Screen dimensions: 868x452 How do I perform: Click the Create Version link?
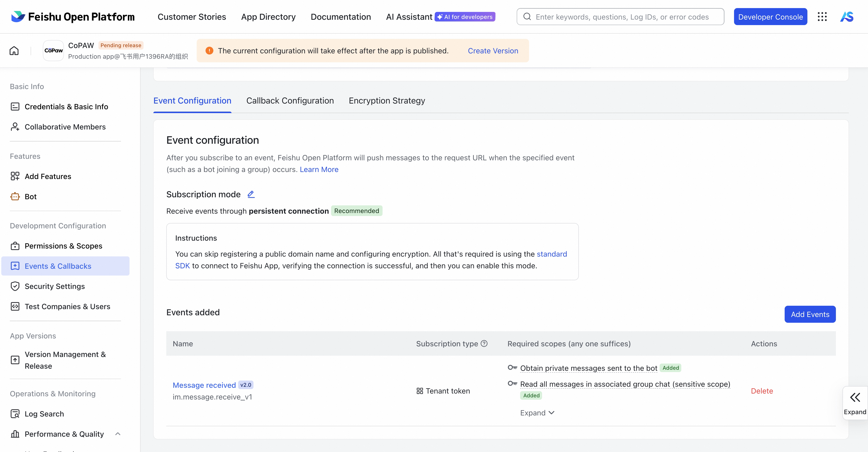[x=493, y=51]
